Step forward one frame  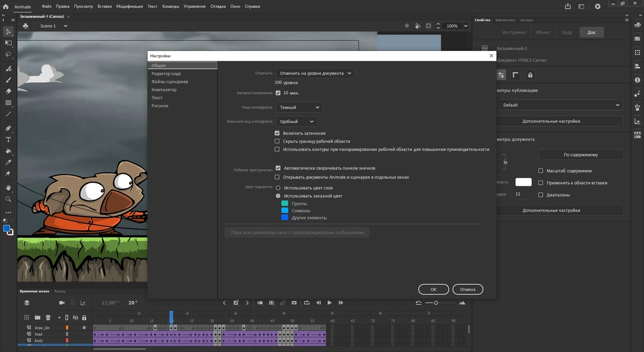point(341,303)
